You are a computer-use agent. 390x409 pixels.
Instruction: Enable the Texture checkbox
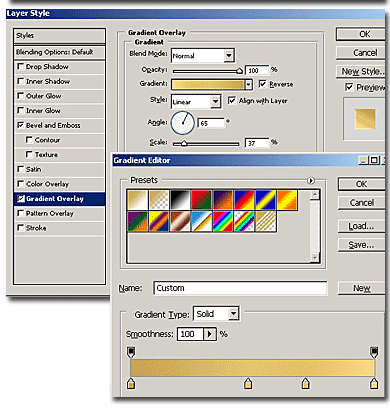[29, 154]
